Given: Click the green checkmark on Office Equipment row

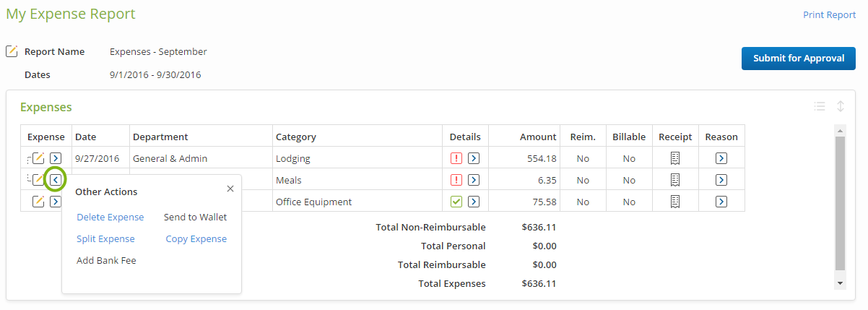Looking at the screenshot, I should (x=456, y=202).
